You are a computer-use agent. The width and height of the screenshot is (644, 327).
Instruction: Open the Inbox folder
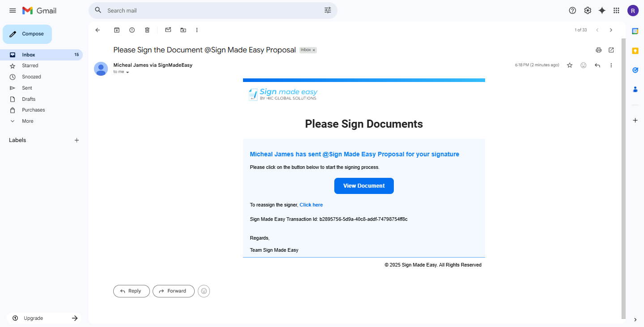tap(41, 55)
